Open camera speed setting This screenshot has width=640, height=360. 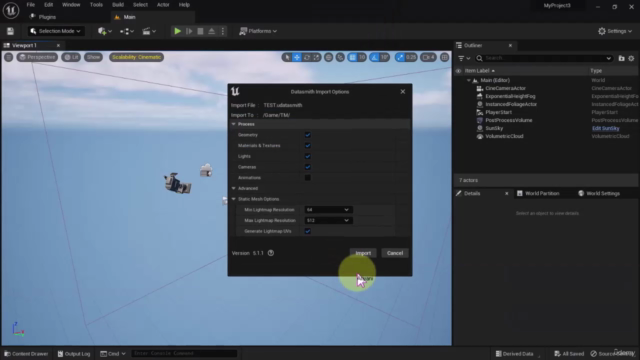428,58
